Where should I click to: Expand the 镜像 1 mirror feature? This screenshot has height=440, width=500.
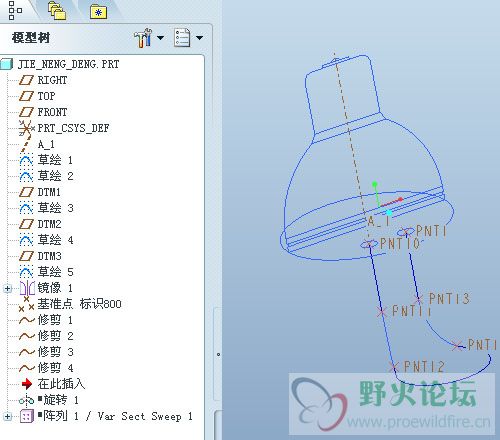[8, 288]
